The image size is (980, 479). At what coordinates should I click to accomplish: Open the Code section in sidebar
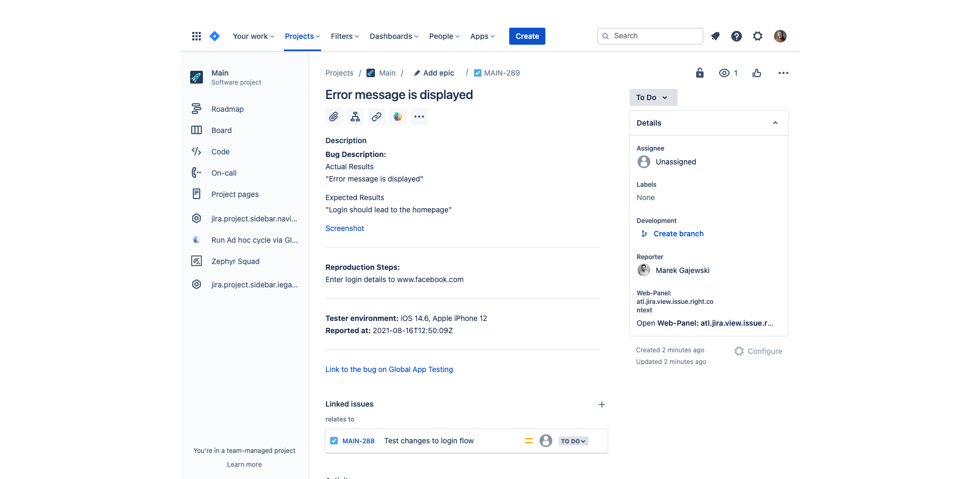click(220, 151)
